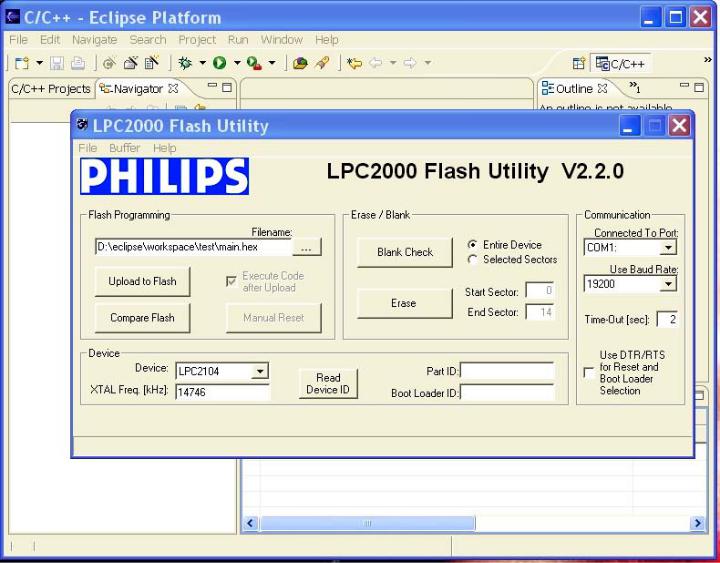Click the Forward navigation arrow icon
This screenshot has width=720, height=563.
410,63
